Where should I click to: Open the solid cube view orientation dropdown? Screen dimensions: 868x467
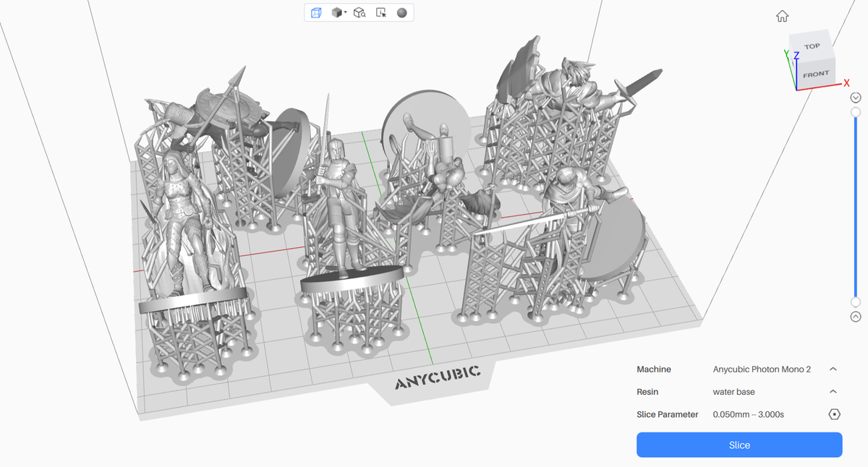pyautogui.click(x=339, y=12)
